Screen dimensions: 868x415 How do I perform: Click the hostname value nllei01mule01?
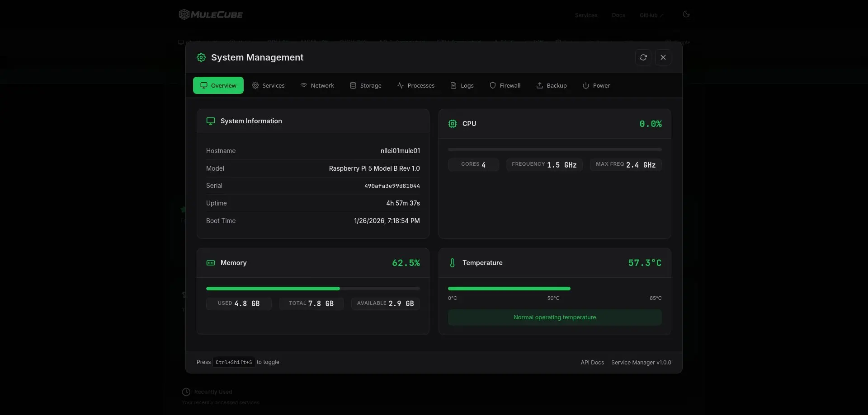coord(400,151)
